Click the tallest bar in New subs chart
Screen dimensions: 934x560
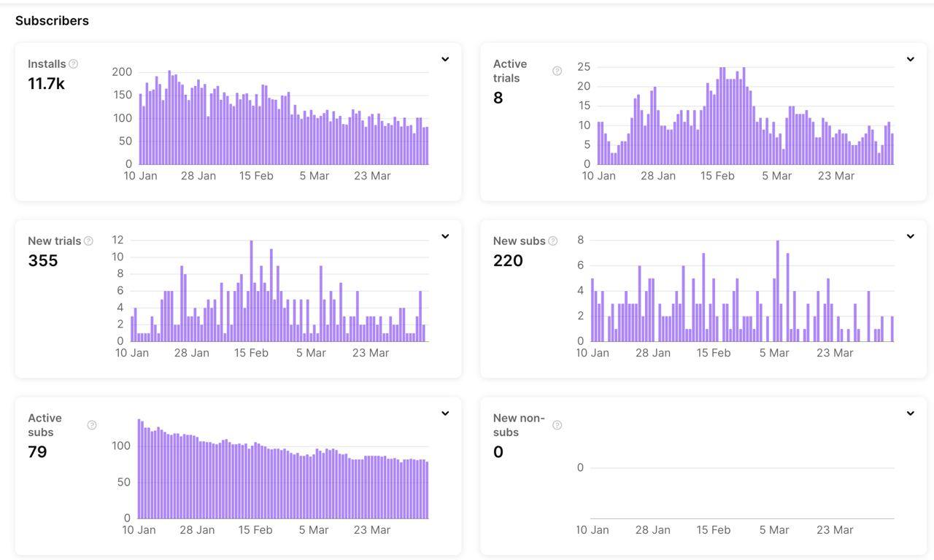click(778, 292)
